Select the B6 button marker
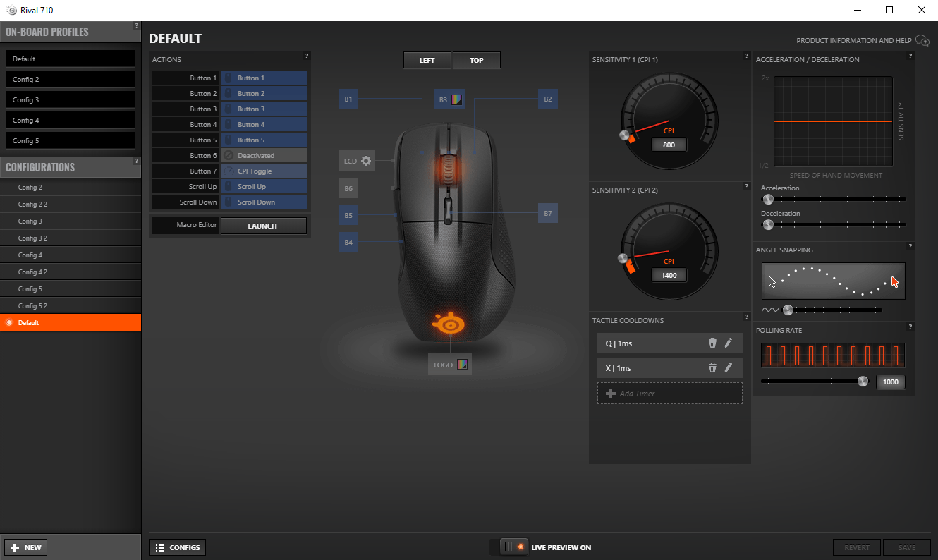Screen dimensions: 938x560 (x=348, y=188)
